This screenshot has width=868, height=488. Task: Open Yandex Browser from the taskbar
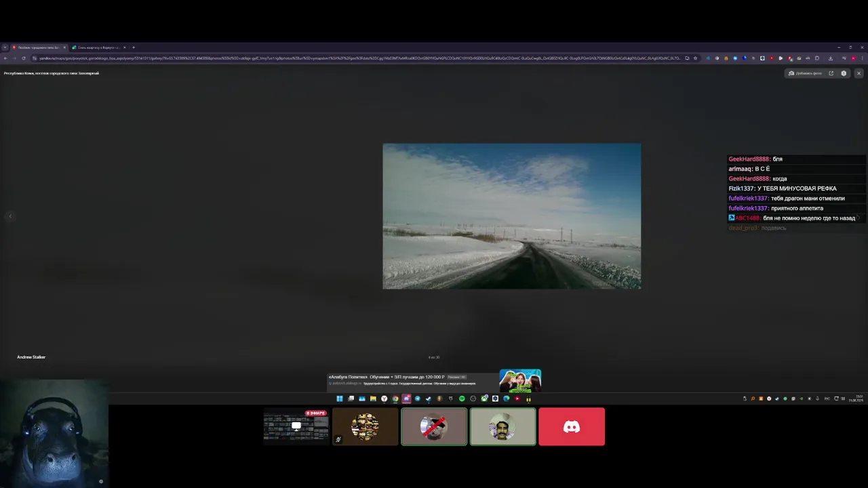coord(384,399)
